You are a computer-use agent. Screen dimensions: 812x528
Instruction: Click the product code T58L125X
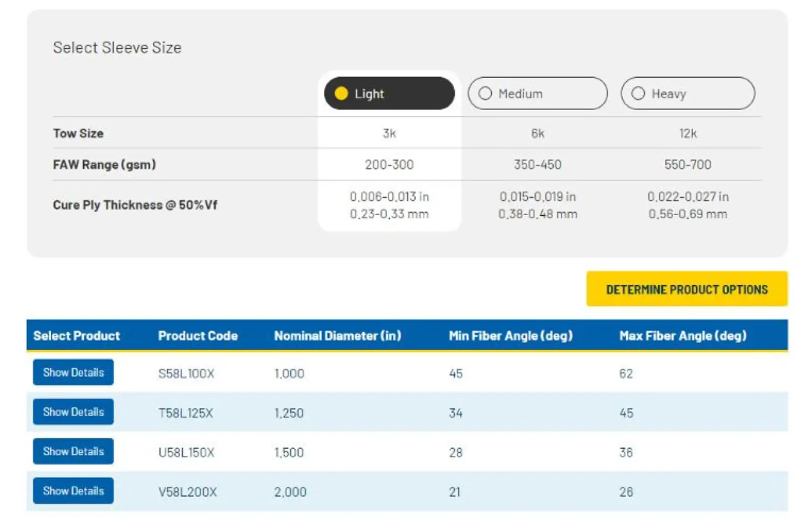point(186,413)
